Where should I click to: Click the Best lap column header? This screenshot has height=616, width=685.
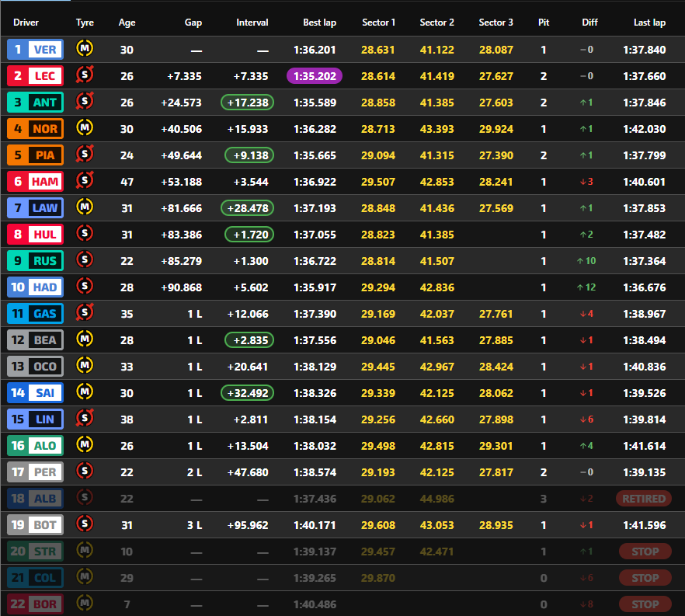point(319,23)
